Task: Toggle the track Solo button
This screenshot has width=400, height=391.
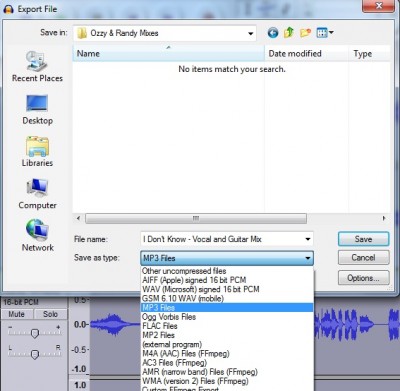Action: (x=50, y=314)
